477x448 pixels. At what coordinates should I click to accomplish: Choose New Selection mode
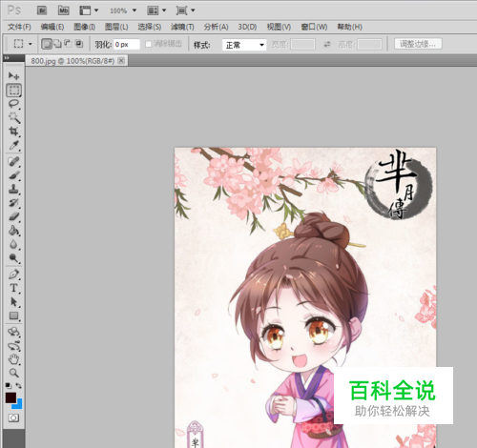(x=47, y=44)
